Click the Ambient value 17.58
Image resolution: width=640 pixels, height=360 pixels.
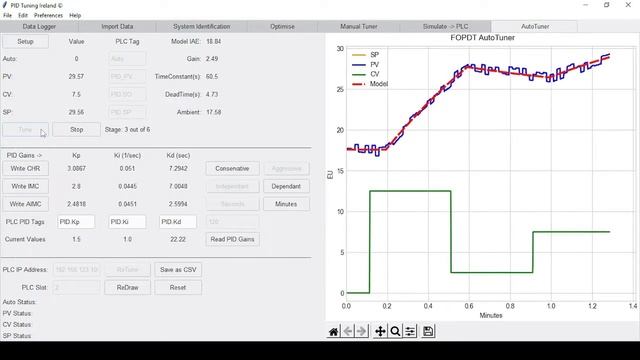(213, 112)
